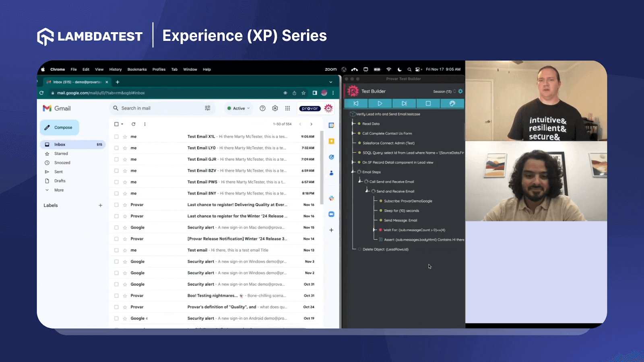Viewport: 644px width, 362px height.
Task: Open the Active status dropdown
Action: pyautogui.click(x=238, y=108)
